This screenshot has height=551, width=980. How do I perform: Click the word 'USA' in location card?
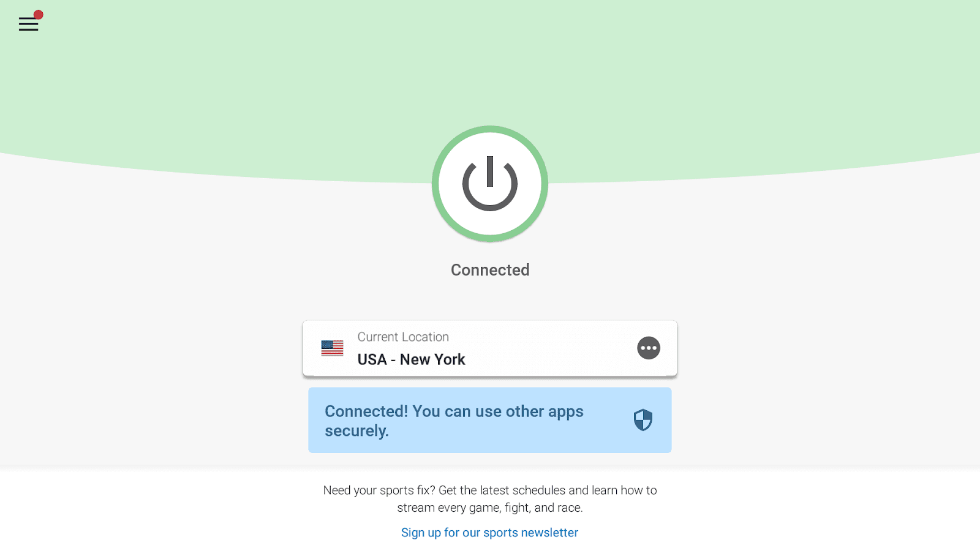click(372, 359)
